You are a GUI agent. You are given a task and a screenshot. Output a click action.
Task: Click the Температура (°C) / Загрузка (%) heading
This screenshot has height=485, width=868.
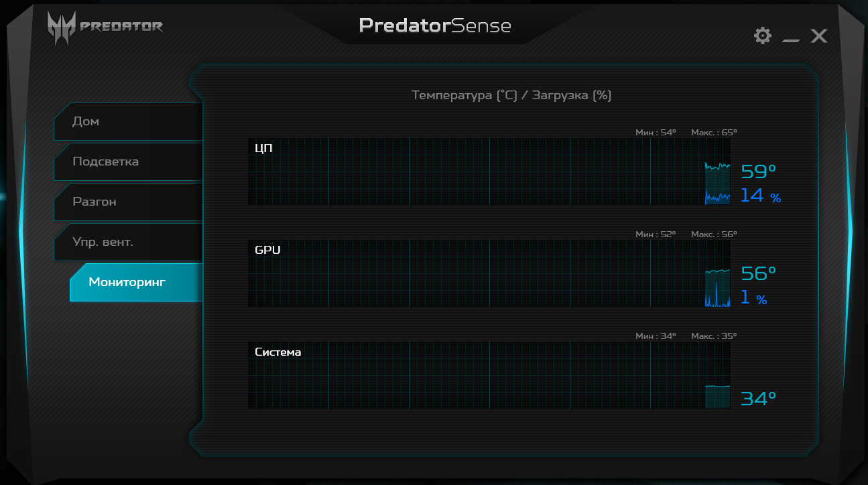tap(511, 95)
